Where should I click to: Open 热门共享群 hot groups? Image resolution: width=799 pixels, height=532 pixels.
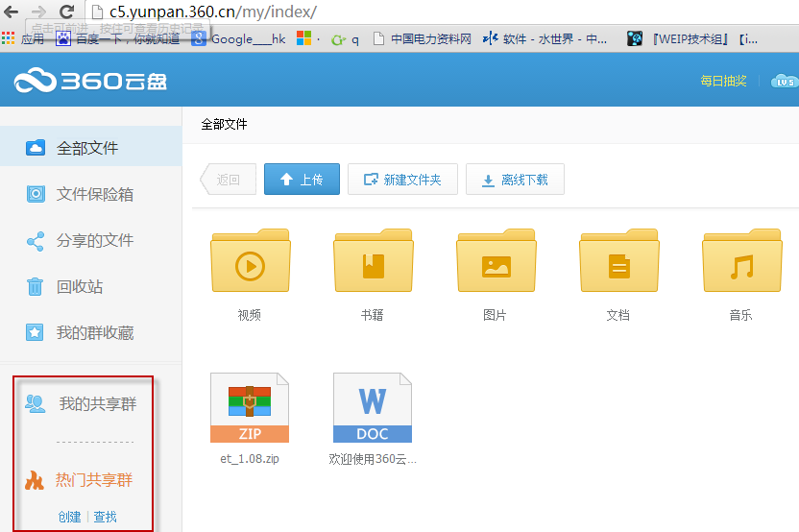[x=79, y=479]
